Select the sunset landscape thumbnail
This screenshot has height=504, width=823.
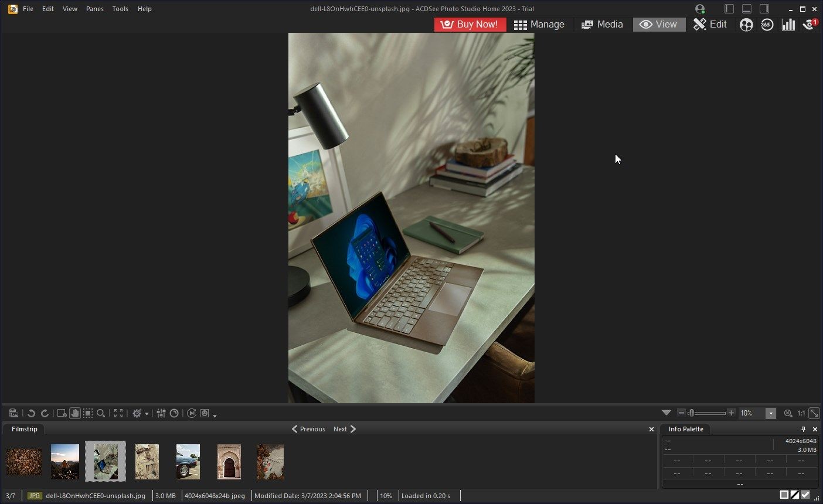[65, 462]
